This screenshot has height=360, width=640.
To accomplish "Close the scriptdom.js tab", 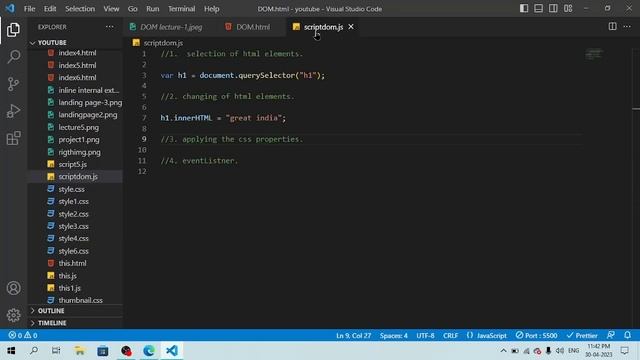I will pyautogui.click(x=351, y=27).
